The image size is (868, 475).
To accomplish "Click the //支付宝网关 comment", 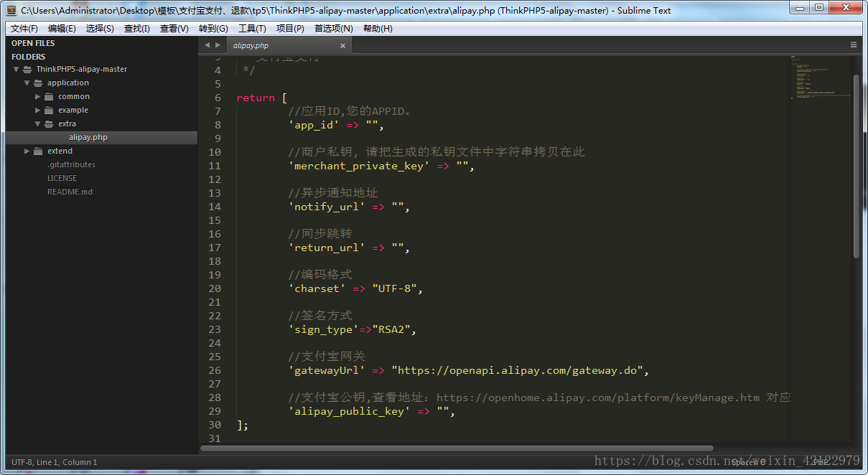I will tap(327, 357).
